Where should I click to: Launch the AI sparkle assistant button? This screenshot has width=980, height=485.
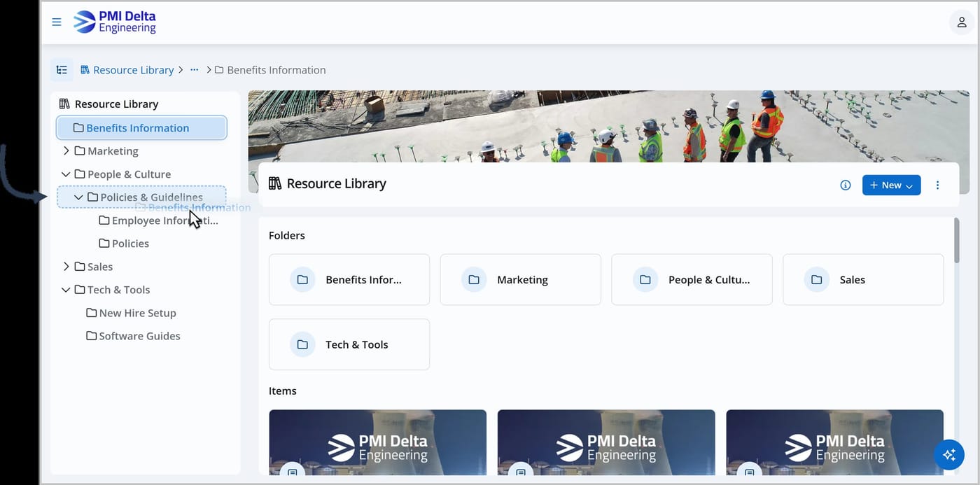point(949,455)
